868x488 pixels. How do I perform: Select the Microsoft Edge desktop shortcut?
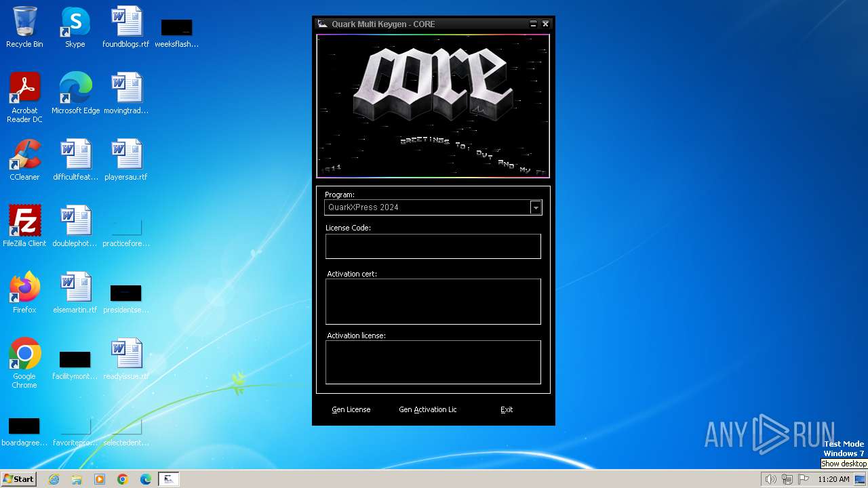click(75, 94)
